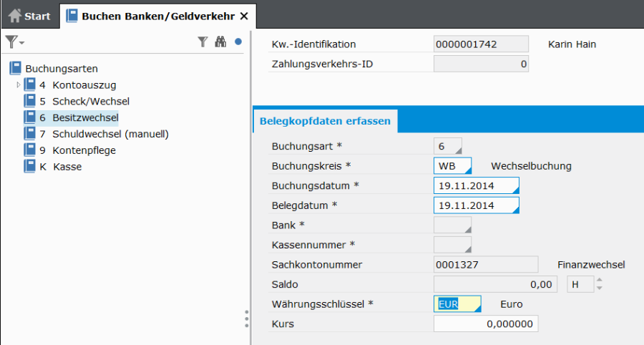Click the 6 Besitzwechsel book icon
The image size is (644, 345).
click(29, 117)
